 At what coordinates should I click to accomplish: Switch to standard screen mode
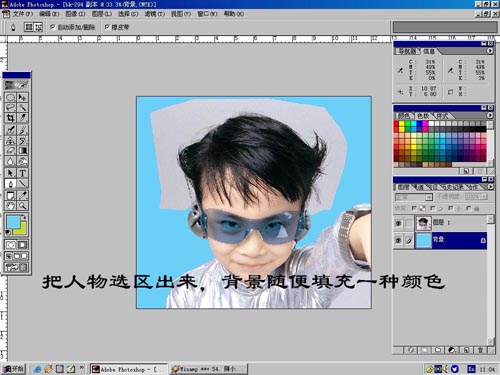[x=9, y=256]
